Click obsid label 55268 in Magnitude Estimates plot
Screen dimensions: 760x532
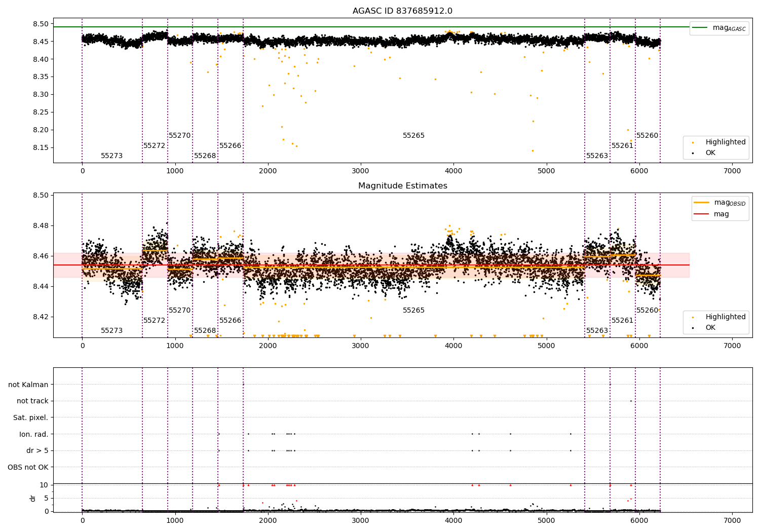point(205,331)
